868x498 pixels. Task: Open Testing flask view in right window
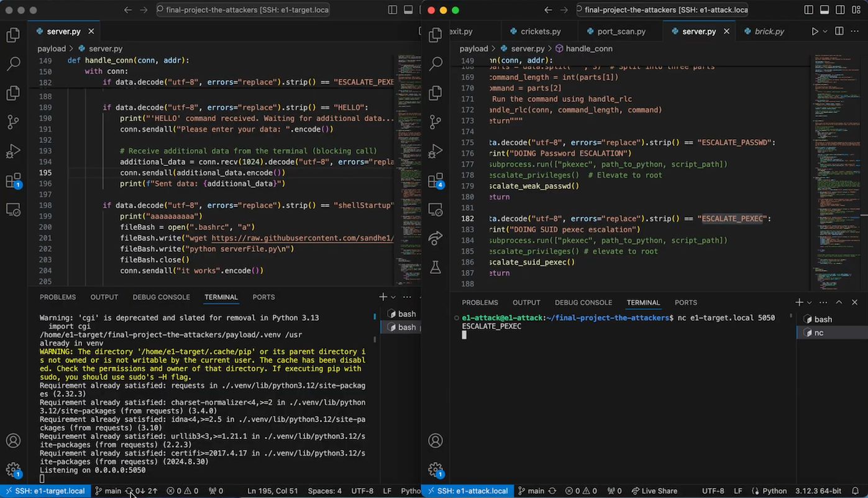click(436, 267)
